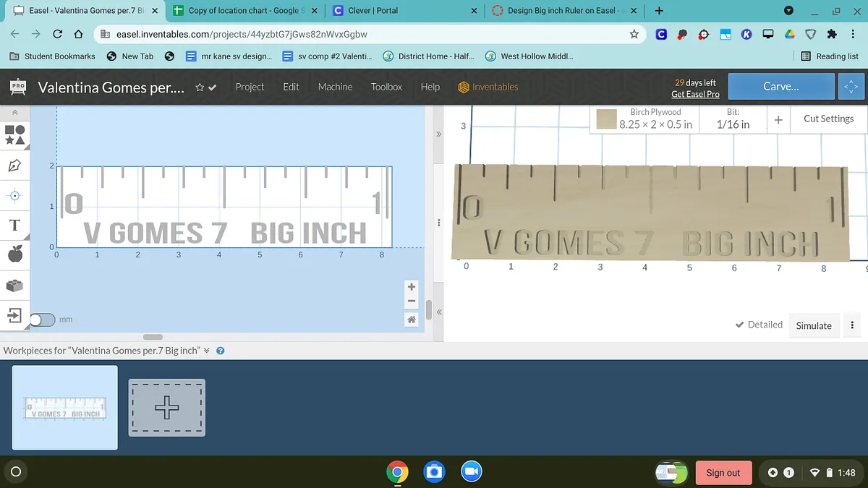Choose the Text tool
The width and height of the screenshot is (868, 488).
tap(14, 225)
